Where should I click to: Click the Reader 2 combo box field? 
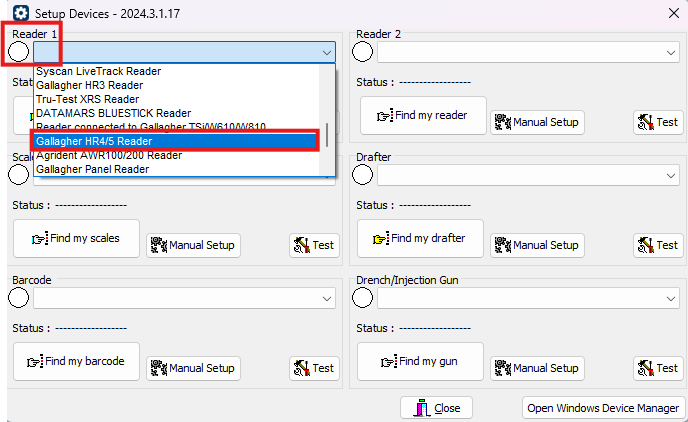click(x=528, y=53)
